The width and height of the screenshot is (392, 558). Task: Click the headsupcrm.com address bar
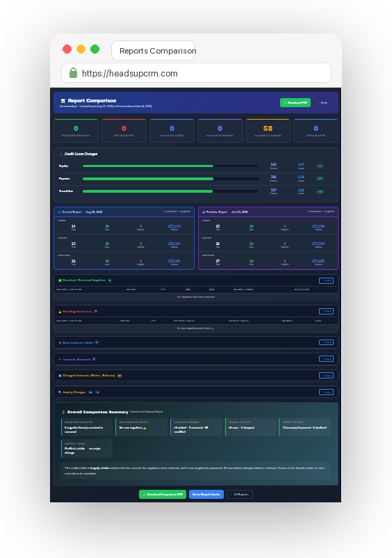click(196, 73)
